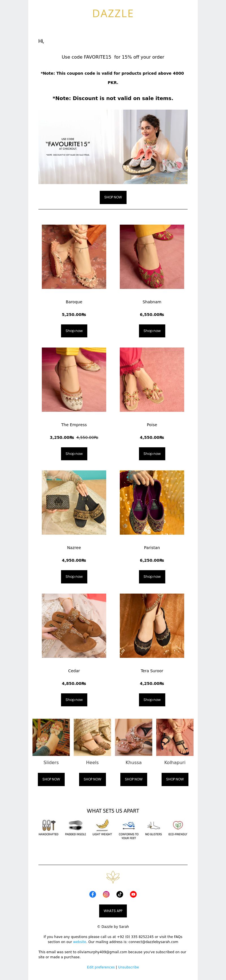
Task: Open the Edit preferences link
Action: pyautogui.click(x=101, y=967)
